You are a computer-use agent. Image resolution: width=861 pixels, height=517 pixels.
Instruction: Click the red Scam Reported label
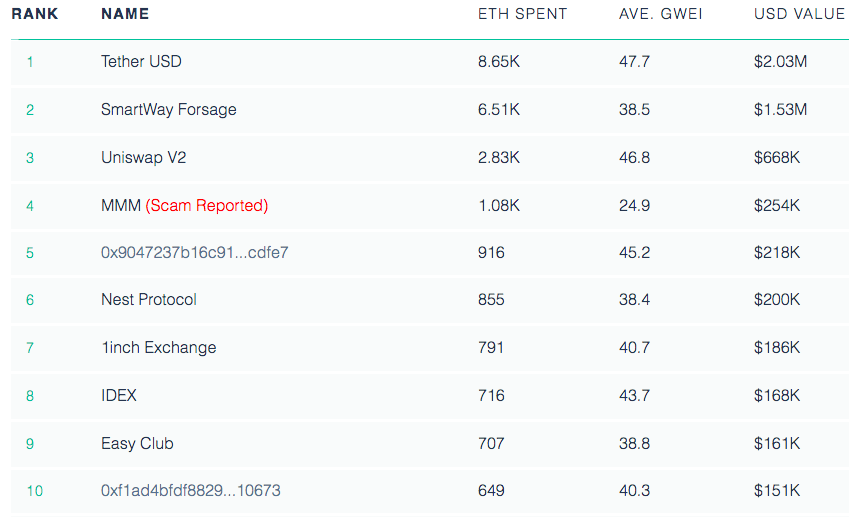click(207, 206)
